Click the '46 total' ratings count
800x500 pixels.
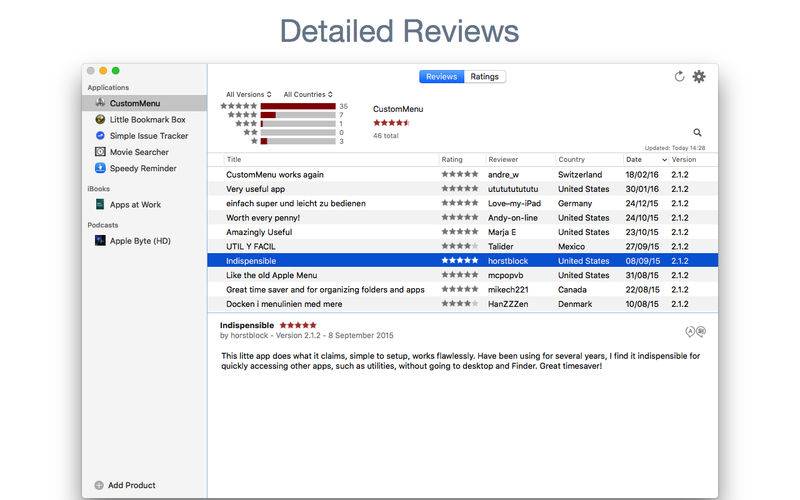coord(386,136)
